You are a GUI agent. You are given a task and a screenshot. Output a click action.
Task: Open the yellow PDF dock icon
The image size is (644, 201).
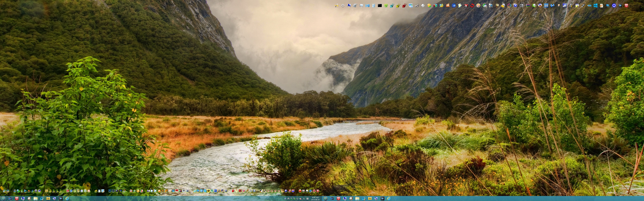[x=96, y=191]
